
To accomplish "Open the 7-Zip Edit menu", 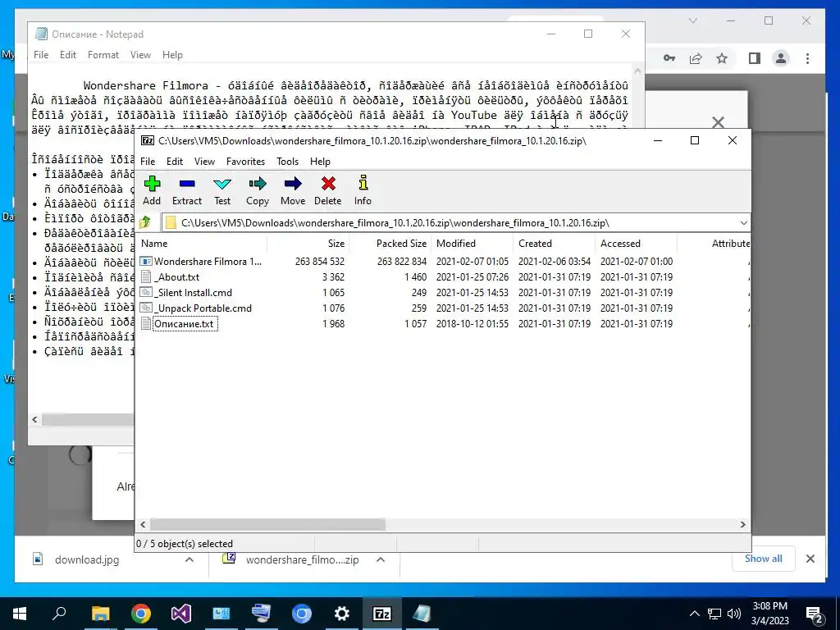I will 175,162.
